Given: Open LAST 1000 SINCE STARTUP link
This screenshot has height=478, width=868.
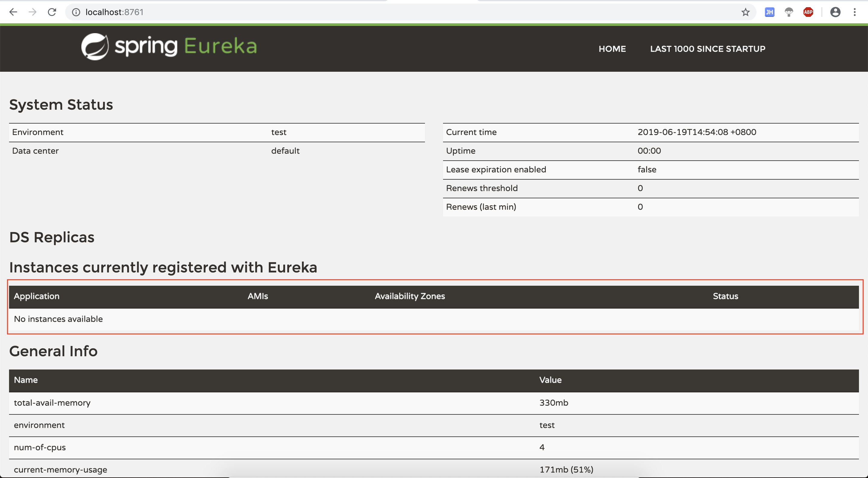Looking at the screenshot, I should click(x=708, y=49).
